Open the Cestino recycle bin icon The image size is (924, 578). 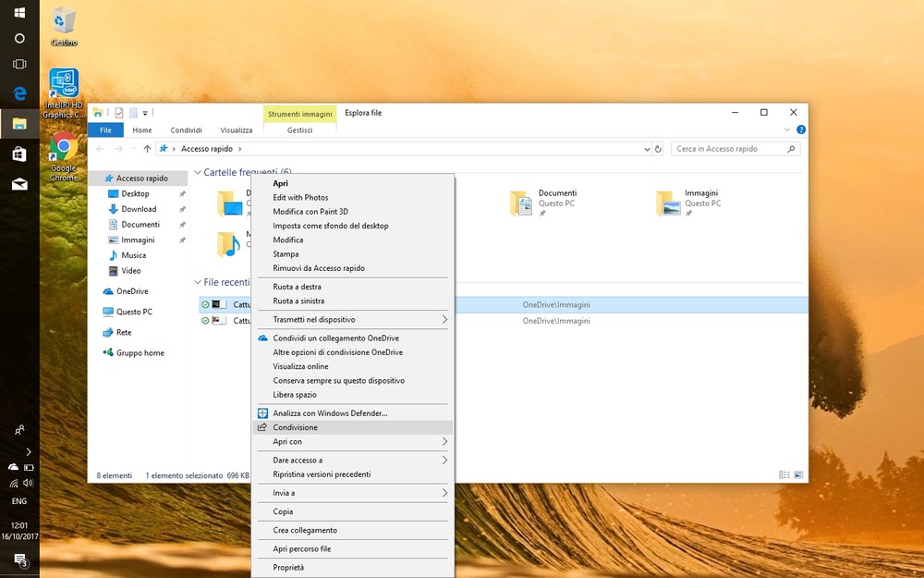[64, 22]
